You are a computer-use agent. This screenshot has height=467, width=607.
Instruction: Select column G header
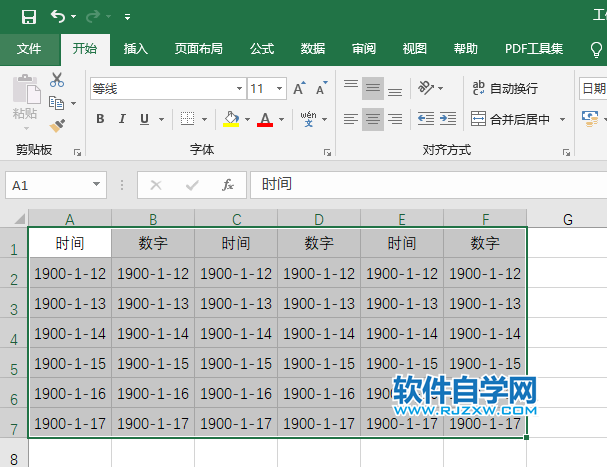[568, 219]
